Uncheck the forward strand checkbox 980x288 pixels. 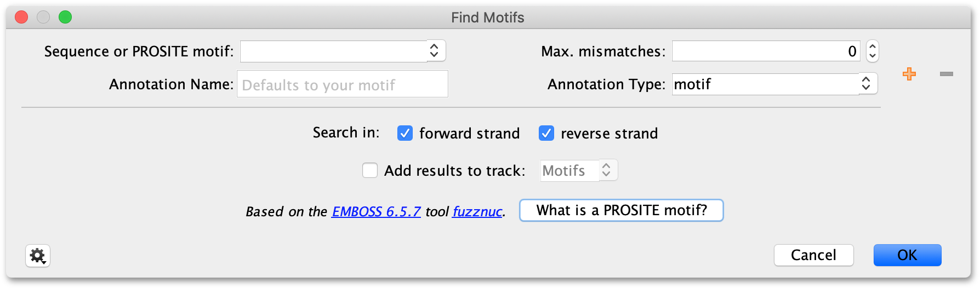point(405,133)
